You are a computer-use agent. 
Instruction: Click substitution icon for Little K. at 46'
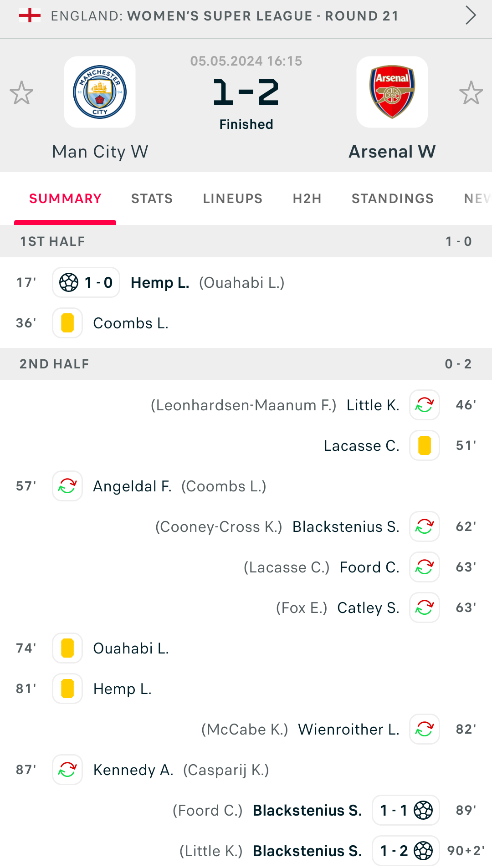pyautogui.click(x=425, y=405)
